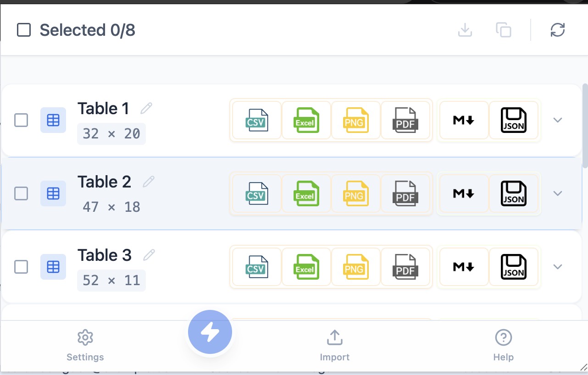Export Table 3 as Markdown
This screenshot has height=375, width=588.
pos(464,267)
